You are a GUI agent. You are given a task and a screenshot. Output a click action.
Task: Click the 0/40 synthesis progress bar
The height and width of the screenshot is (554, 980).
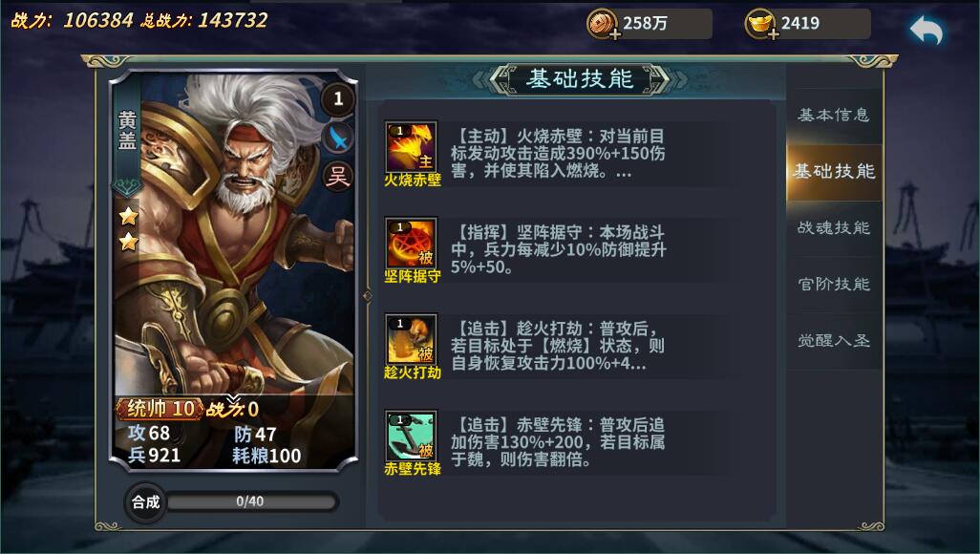coord(251,501)
